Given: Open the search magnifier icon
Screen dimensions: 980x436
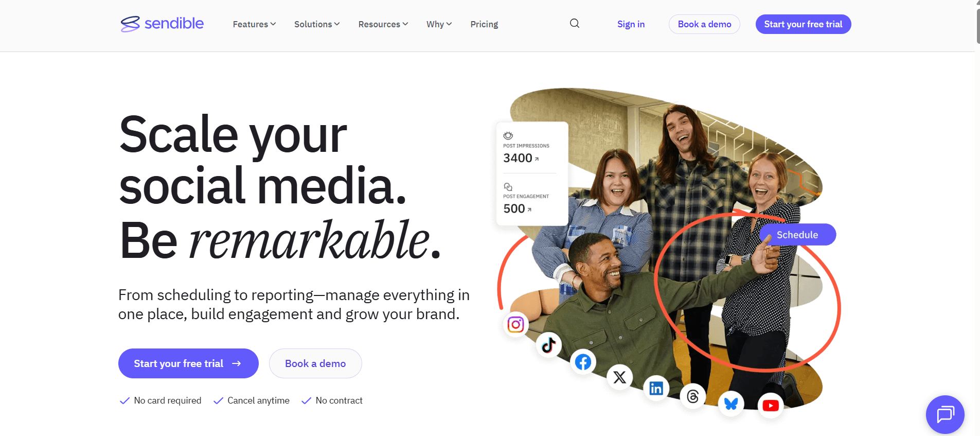Looking at the screenshot, I should pyautogui.click(x=575, y=23).
